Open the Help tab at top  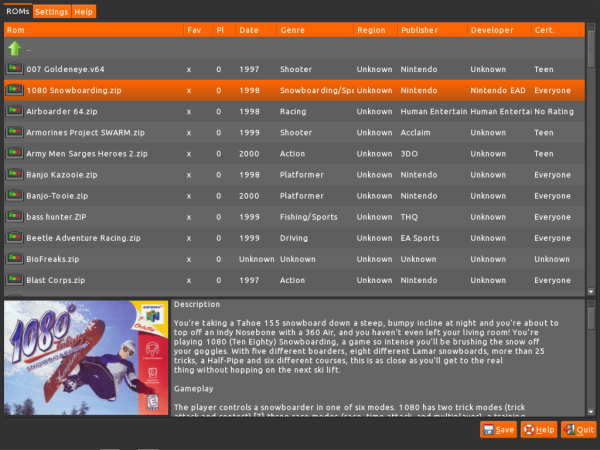83,12
